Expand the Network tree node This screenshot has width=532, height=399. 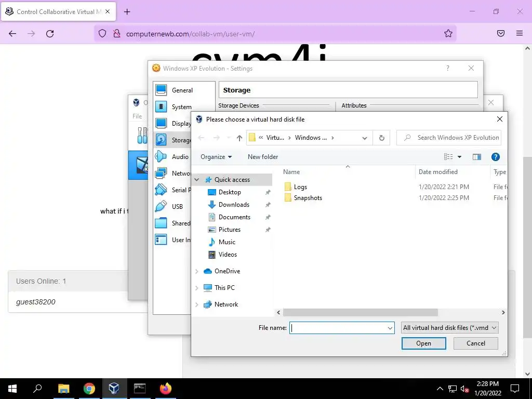click(197, 304)
